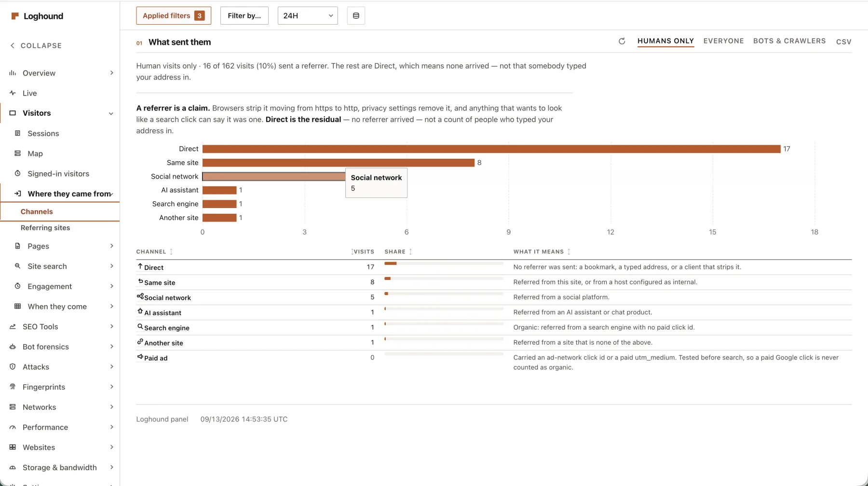Collapse the sidebar with COLLAPSE
This screenshot has height=486, width=868.
36,45
